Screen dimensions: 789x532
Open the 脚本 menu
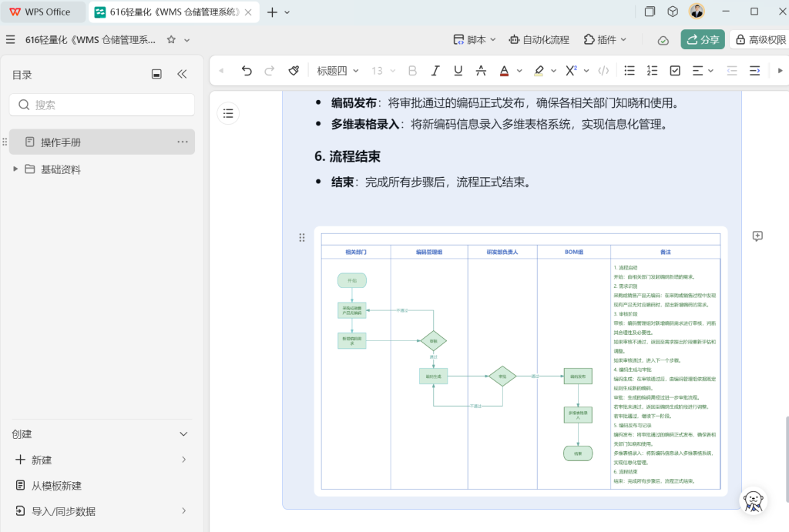point(475,40)
